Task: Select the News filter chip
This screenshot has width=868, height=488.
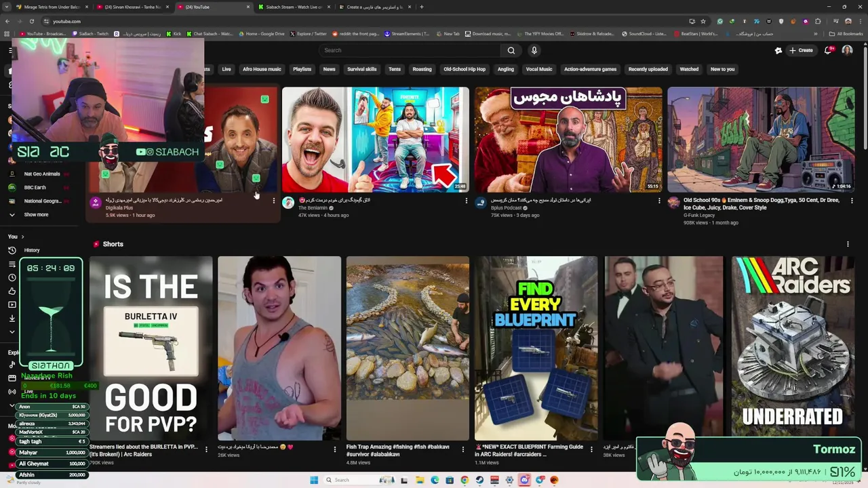Action: (329, 69)
